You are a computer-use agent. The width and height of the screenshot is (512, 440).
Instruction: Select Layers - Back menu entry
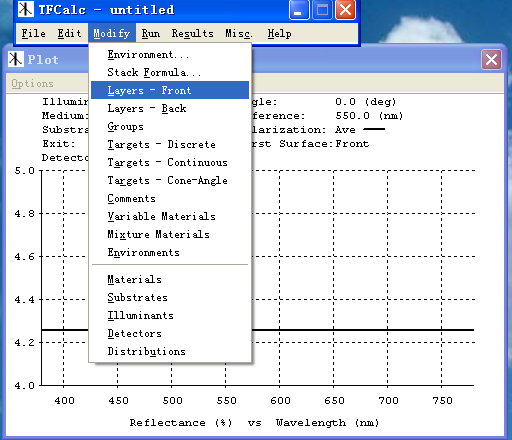point(170,108)
